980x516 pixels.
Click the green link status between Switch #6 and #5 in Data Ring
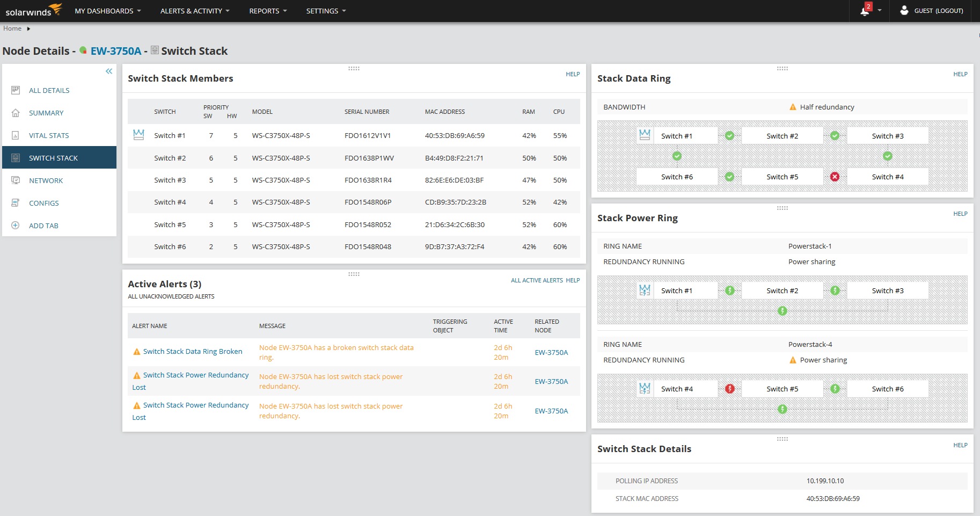729,177
